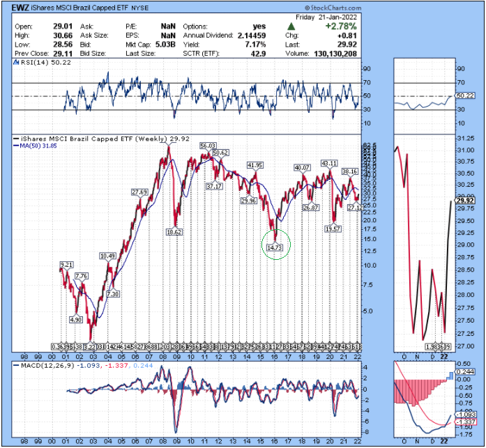Click the Open value 29.01
Screen dimensions: 486x448
pos(63,26)
